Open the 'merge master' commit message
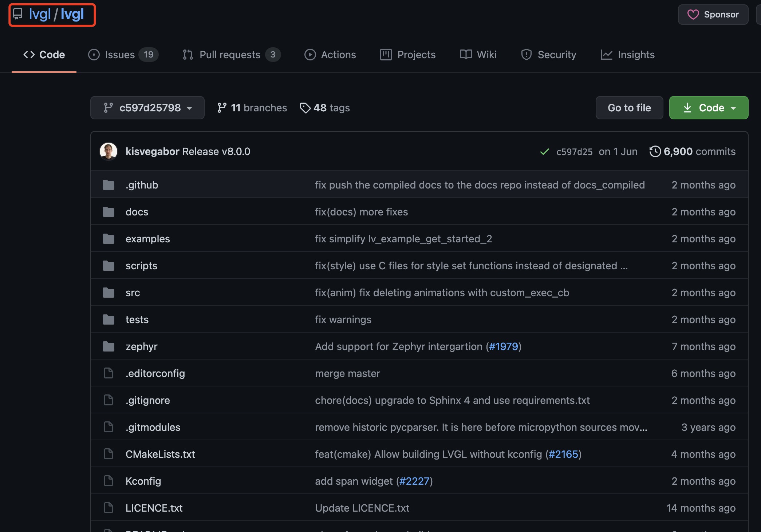761x532 pixels. coord(347,373)
